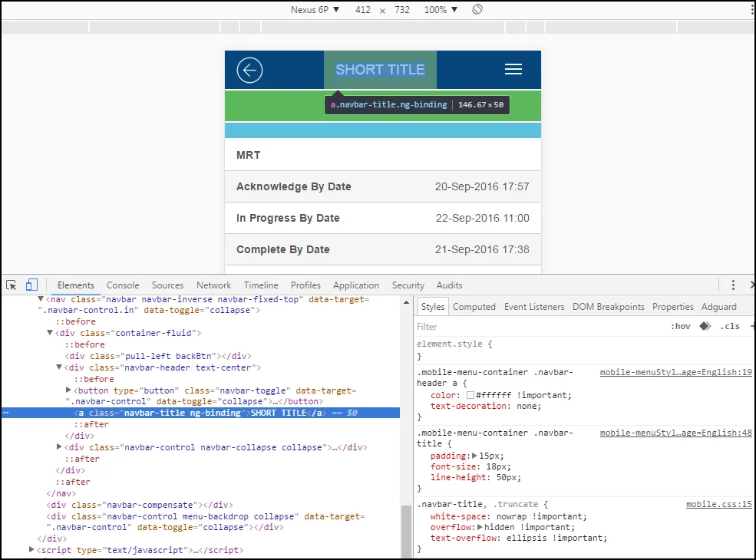Open the mobile.css:15 source link
The image size is (756, 560).
coord(718,504)
